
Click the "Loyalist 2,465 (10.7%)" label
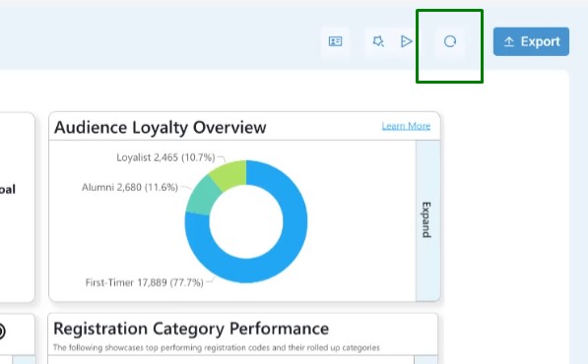click(x=165, y=157)
